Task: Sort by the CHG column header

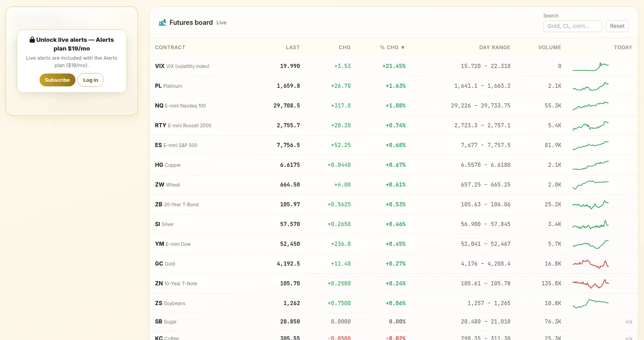Action: tap(345, 47)
